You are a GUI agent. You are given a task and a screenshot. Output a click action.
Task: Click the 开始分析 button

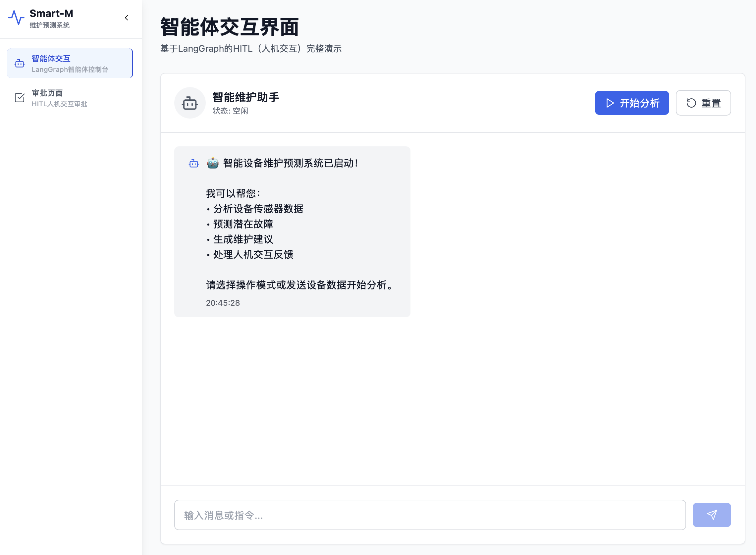pos(632,103)
